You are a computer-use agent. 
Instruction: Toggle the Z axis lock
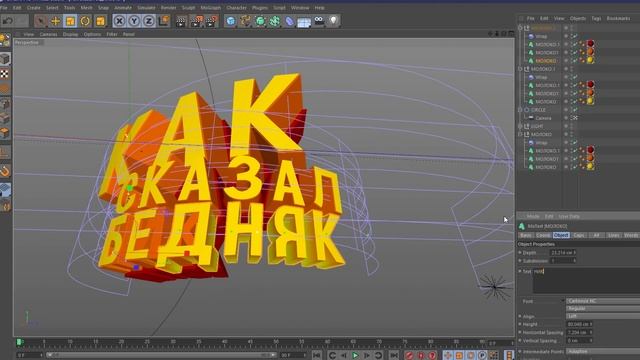click(x=149, y=21)
